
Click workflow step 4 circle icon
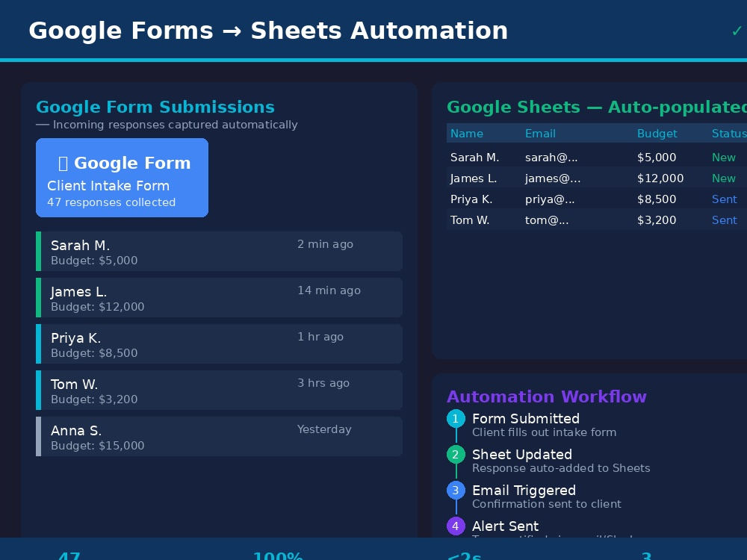pos(456,526)
